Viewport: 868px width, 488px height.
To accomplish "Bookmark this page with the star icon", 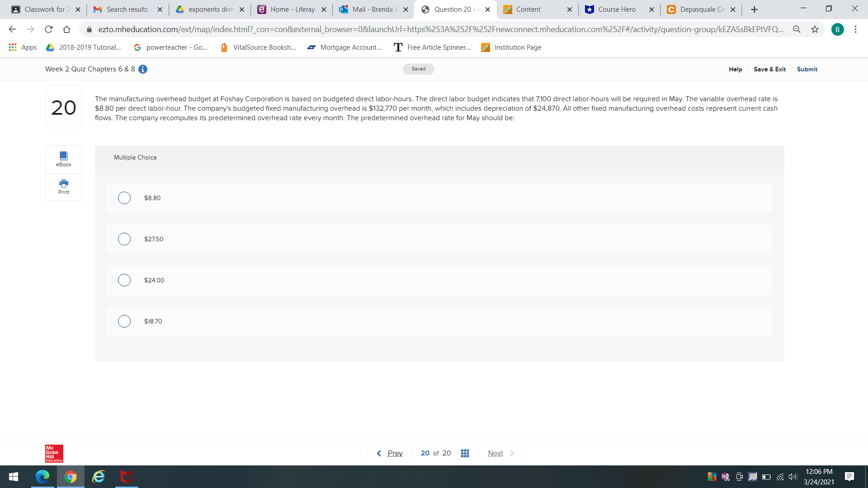I will [815, 29].
